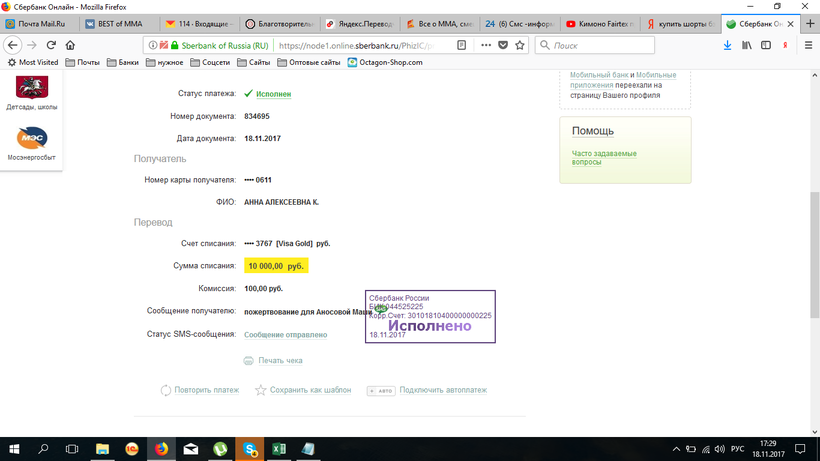
Task: Open Windows search magnifier on taskbar
Action: pyautogui.click(x=43, y=449)
